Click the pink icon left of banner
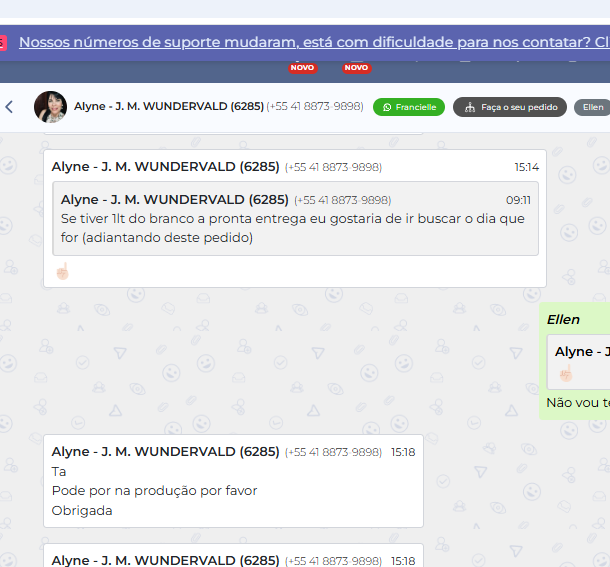This screenshot has height=567, width=610. coord(3,43)
